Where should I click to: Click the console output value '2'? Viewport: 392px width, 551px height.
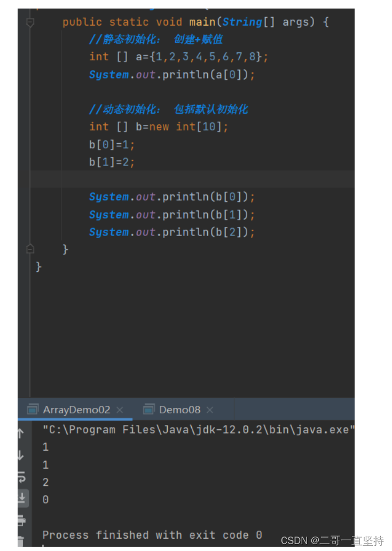pyautogui.click(x=46, y=482)
